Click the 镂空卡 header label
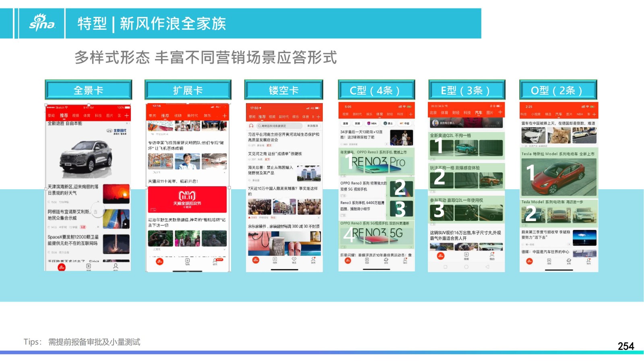 [x=284, y=90]
